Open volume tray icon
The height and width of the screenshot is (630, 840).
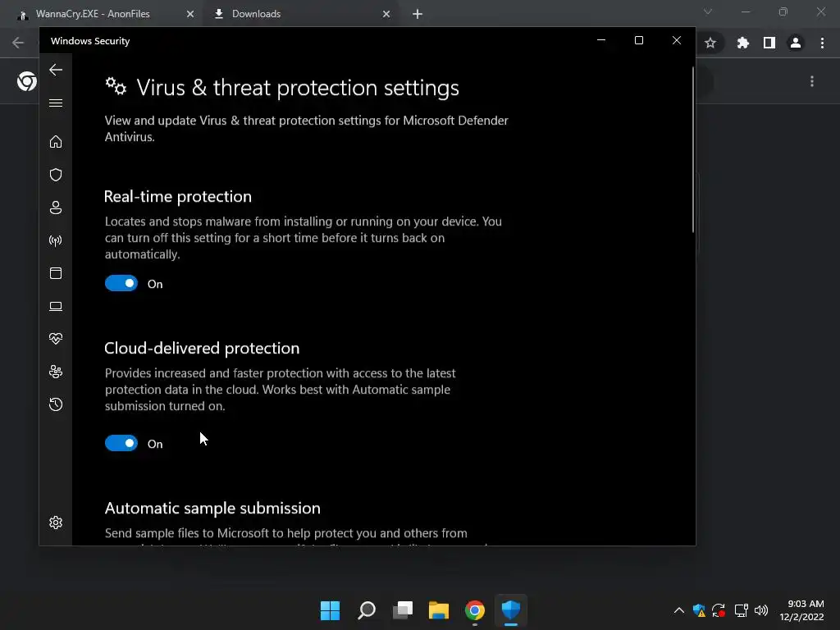click(760, 610)
